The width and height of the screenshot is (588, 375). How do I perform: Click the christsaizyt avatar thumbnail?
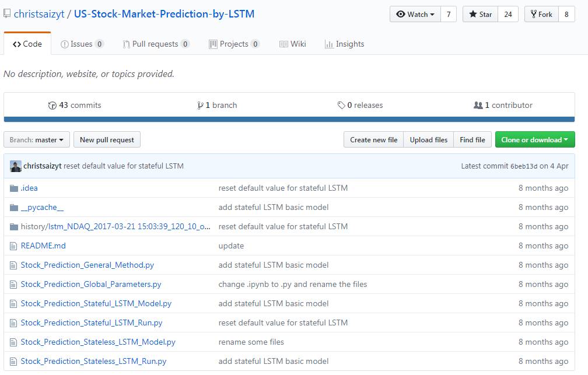click(16, 166)
